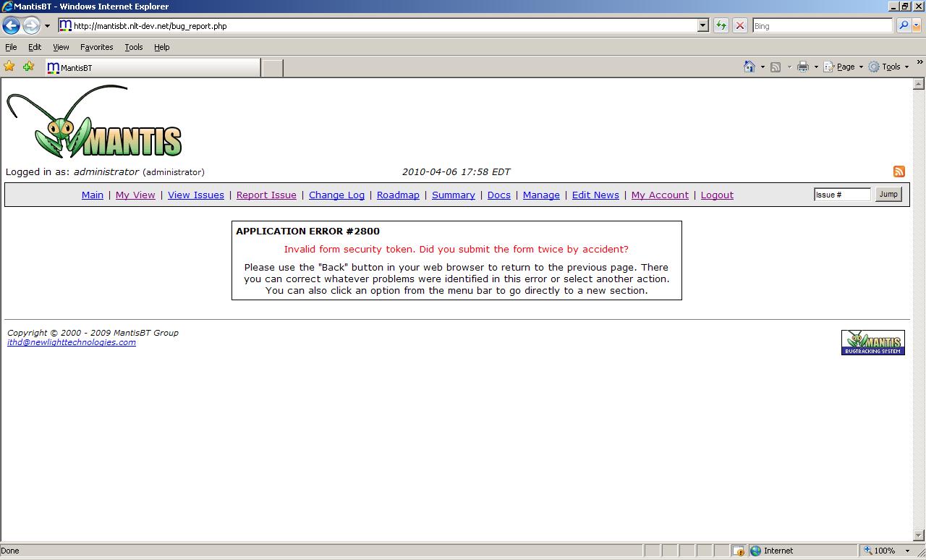Open the Page menu dropdown

[845, 67]
